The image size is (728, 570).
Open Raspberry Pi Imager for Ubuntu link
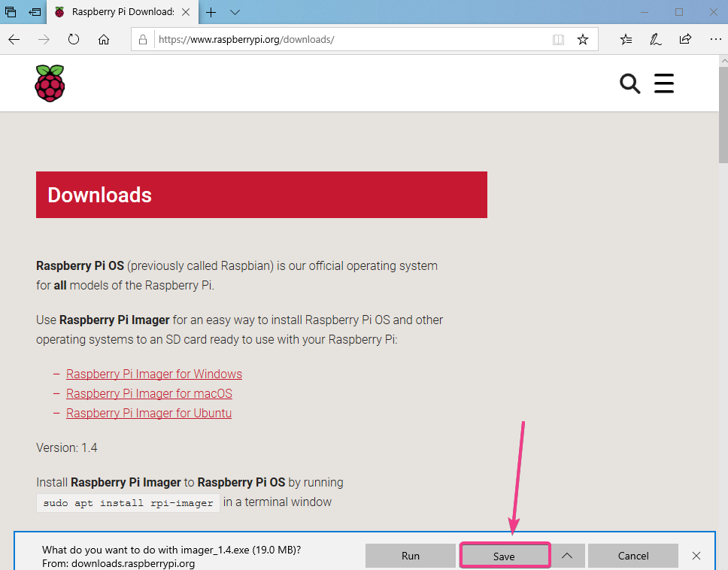tap(149, 413)
